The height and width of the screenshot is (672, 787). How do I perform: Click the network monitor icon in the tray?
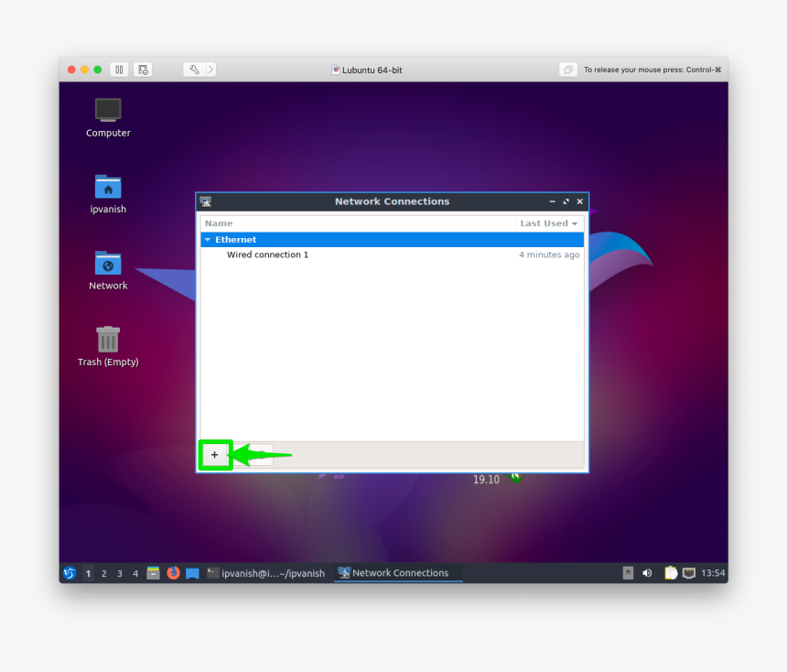(689, 573)
